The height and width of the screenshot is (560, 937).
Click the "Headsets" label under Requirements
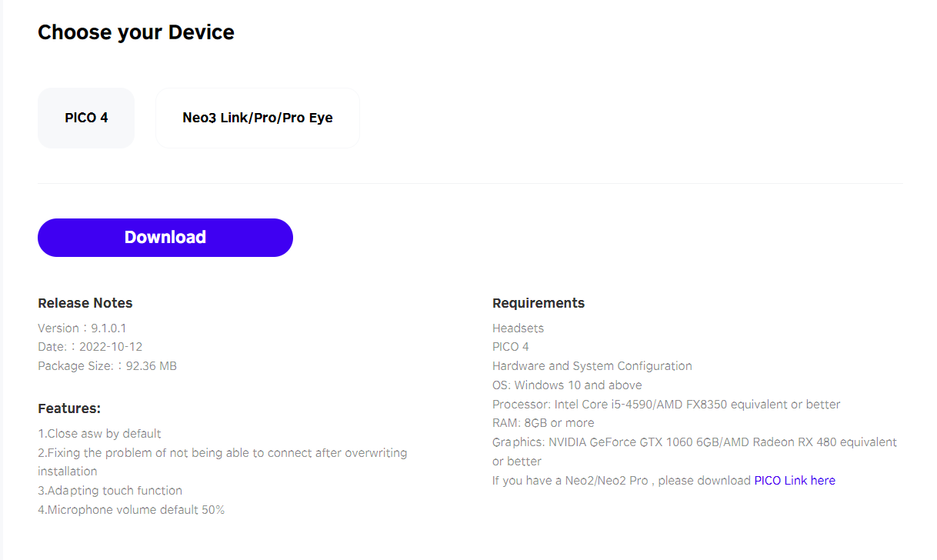pyautogui.click(x=518, y=328)
